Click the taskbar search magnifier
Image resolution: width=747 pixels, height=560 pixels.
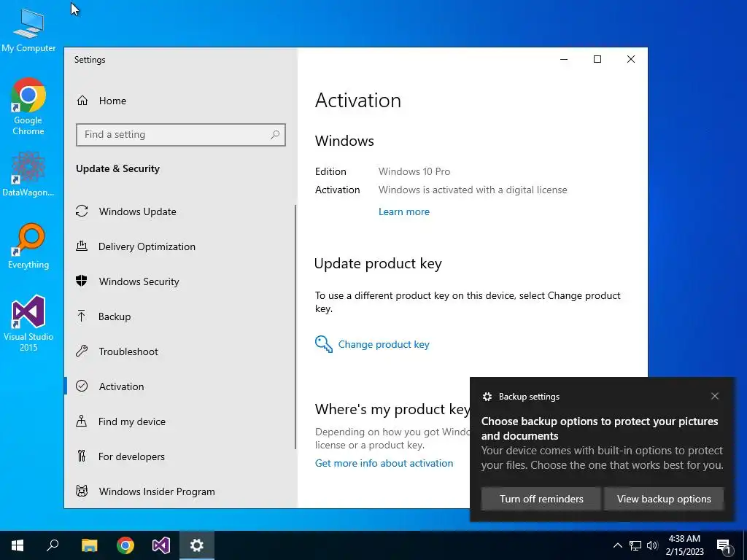[53, 545]
